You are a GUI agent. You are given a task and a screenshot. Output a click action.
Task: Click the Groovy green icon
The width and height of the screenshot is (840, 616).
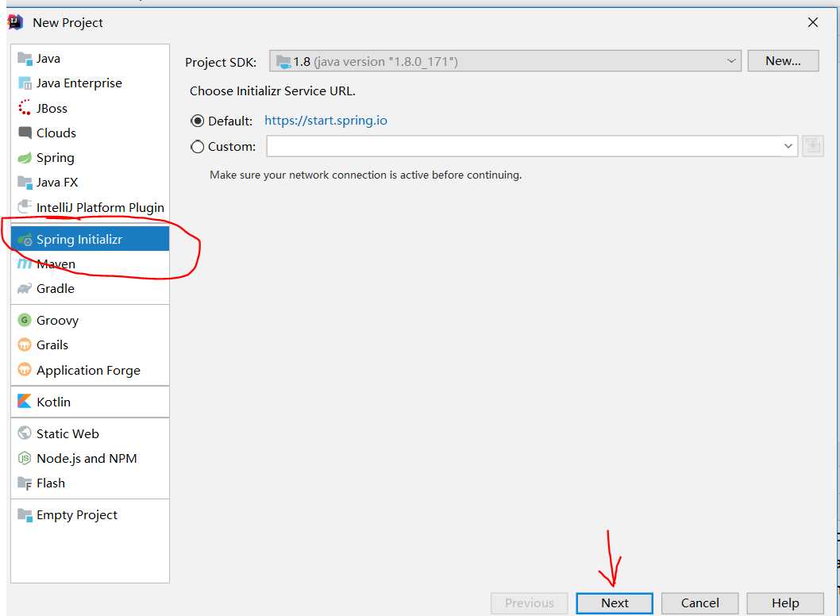(x=25, y=320)
